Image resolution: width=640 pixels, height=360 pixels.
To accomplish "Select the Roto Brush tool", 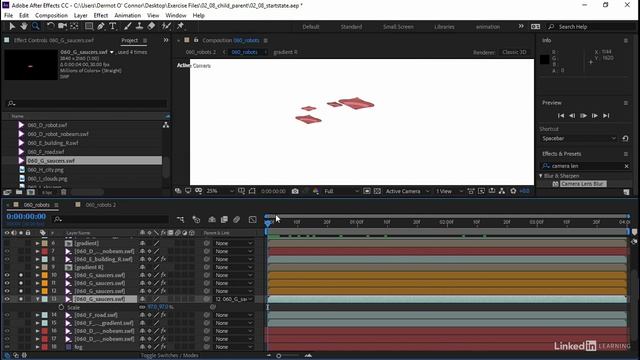I will tap(166, 26).
